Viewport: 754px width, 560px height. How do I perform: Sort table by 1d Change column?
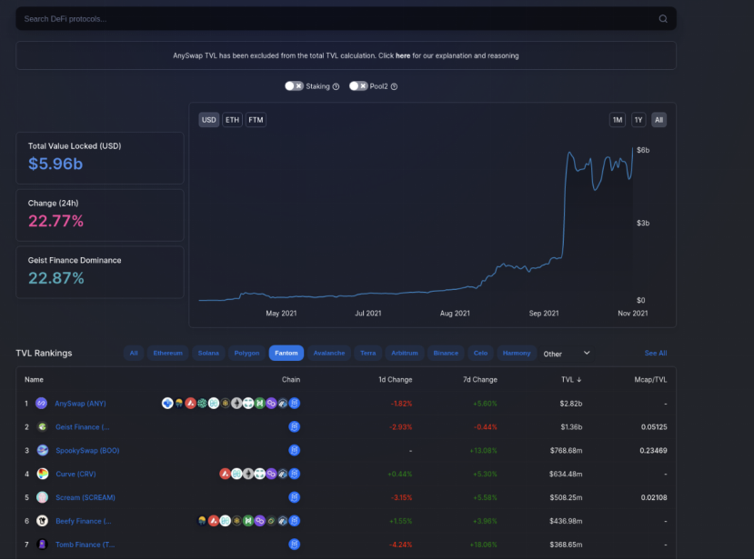coord(396,380)
